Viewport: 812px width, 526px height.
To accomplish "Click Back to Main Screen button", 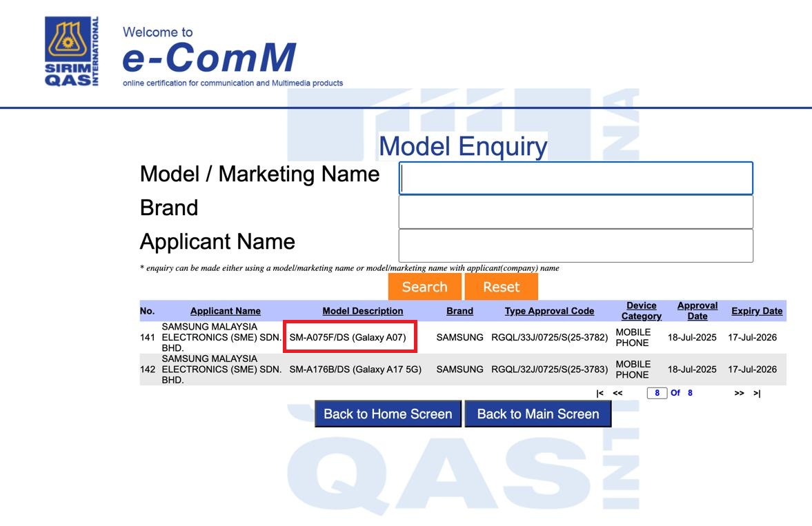I will (x=537, y=414).
